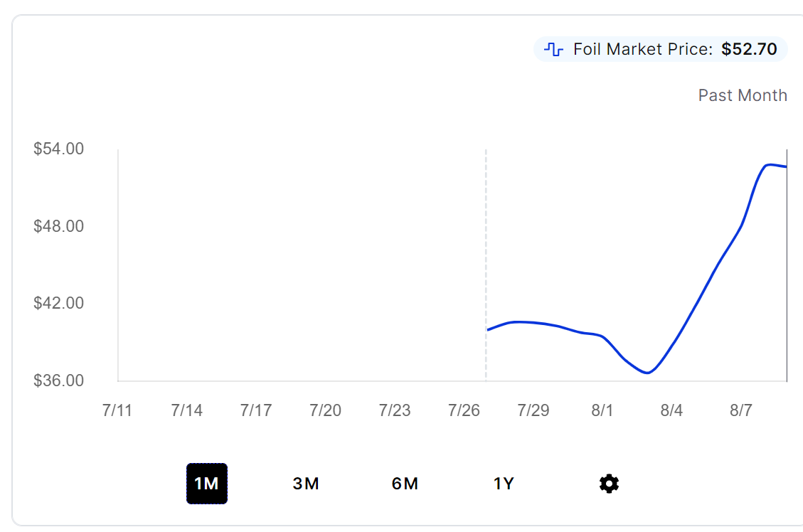Screen dimensions: 803x532
Task: Click the $42.00 y-axis label
Action: pos(58,303)
